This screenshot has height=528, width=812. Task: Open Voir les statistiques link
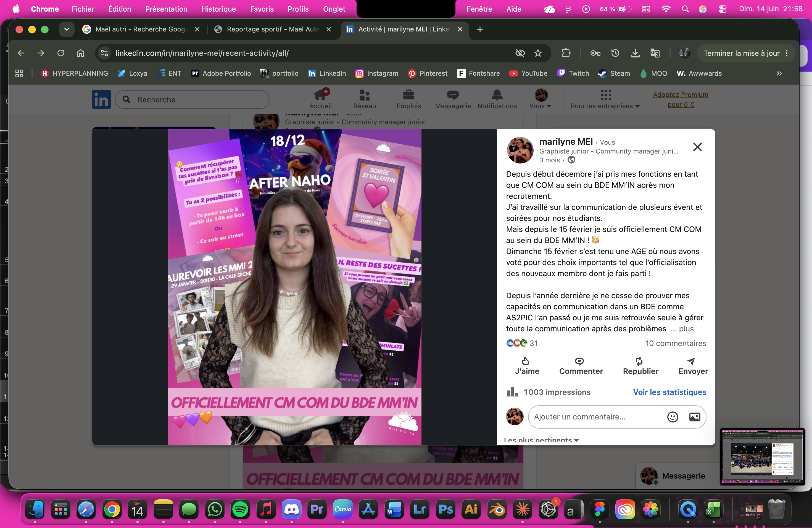point(669,392)
